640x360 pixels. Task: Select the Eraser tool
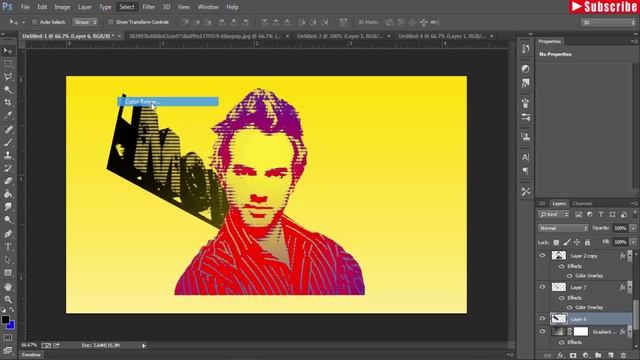pyautogui.click(x=8, y=181)
